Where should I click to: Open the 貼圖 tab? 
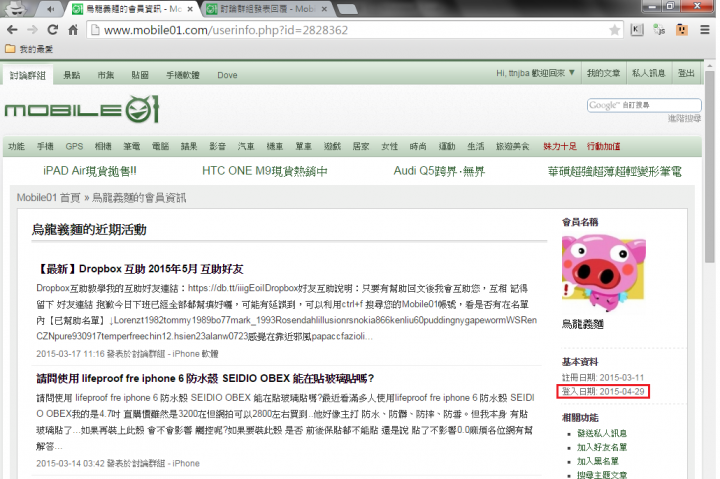tap(140, 75)
